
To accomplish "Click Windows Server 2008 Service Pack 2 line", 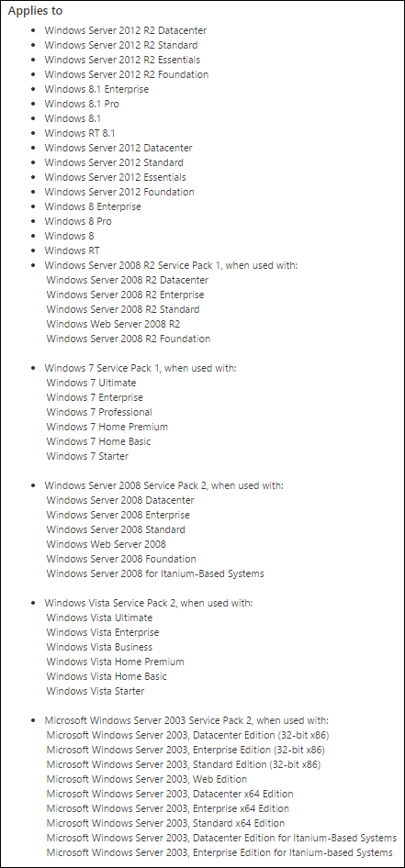I will [164, 485].
